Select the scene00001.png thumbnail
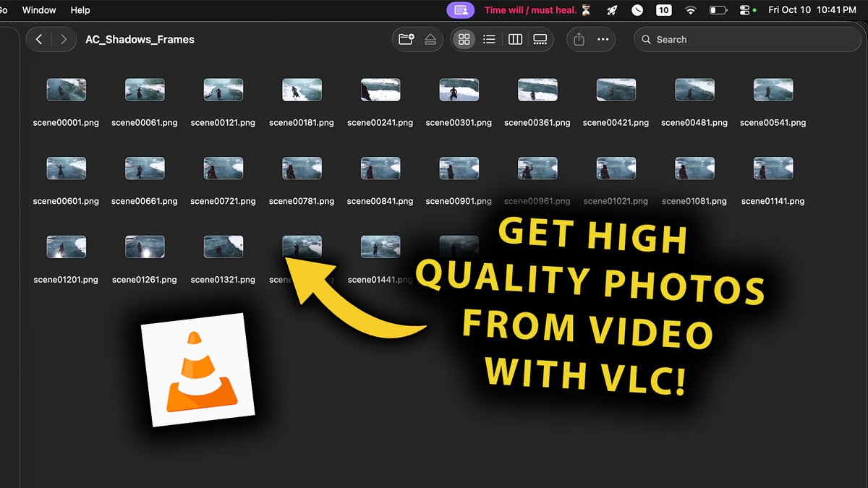This screenshot has height=488, width=868. (x=67, y=90)
